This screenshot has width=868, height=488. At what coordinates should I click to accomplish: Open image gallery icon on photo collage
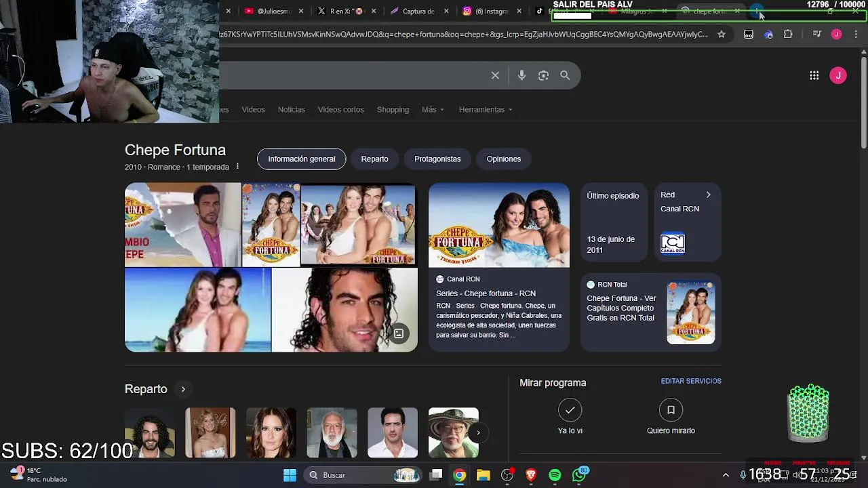tap(399, 333)
